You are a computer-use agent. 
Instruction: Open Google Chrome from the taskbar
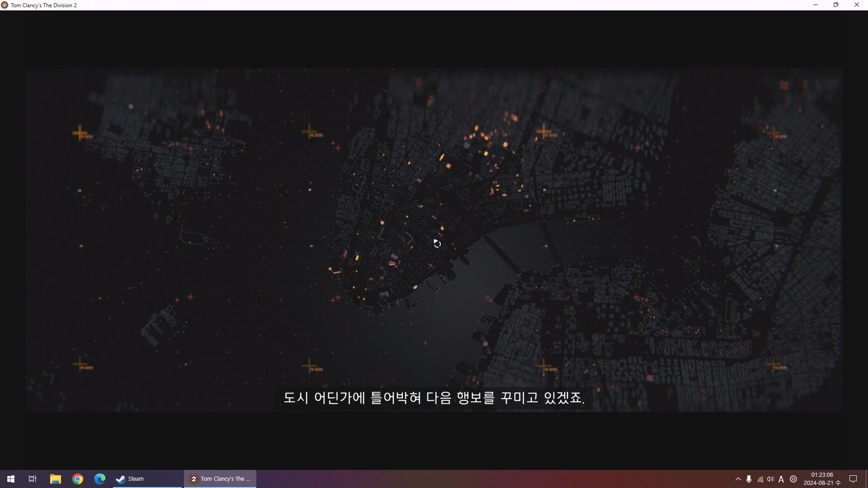pyautogui.click(x=78, y=479)
